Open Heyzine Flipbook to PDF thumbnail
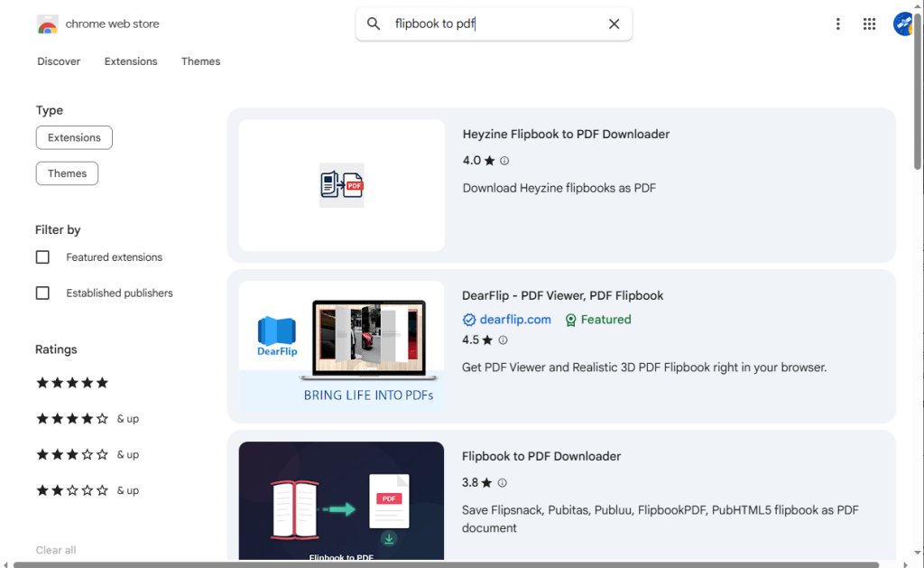The width and height of the screenshot is (924, 568). (x=342, y=185)
